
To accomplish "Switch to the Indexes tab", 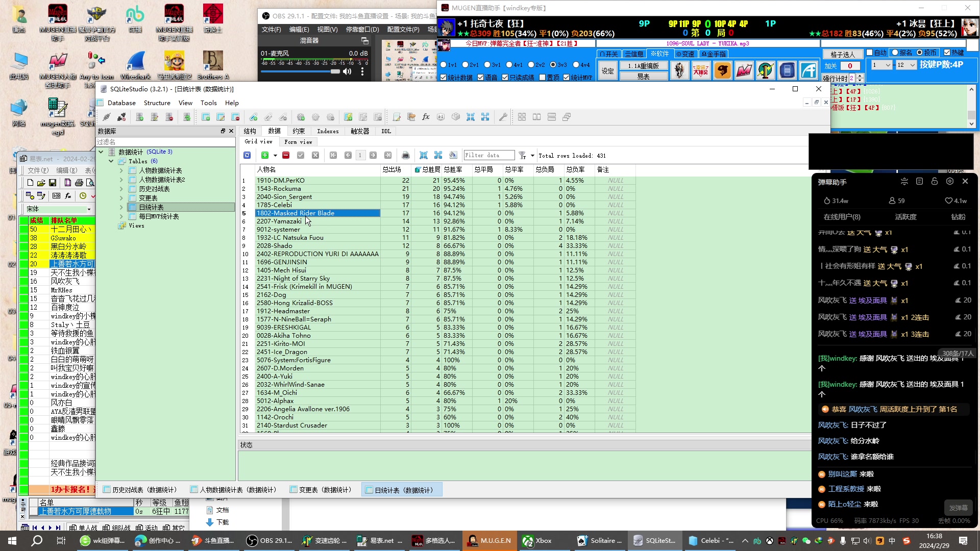I will (x=328, y=131).
